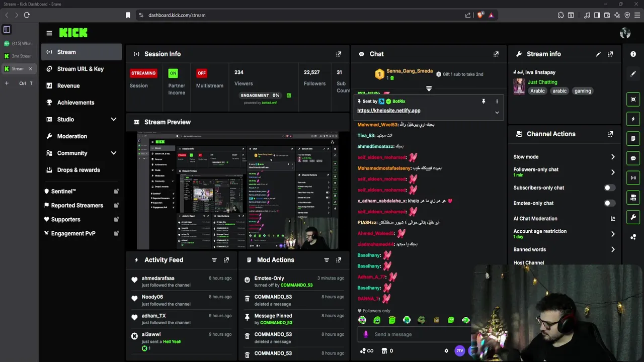Screen dimensions: 644x362
Task: Click the focus-frame icon in right sidebar
Action: point(633,99)
